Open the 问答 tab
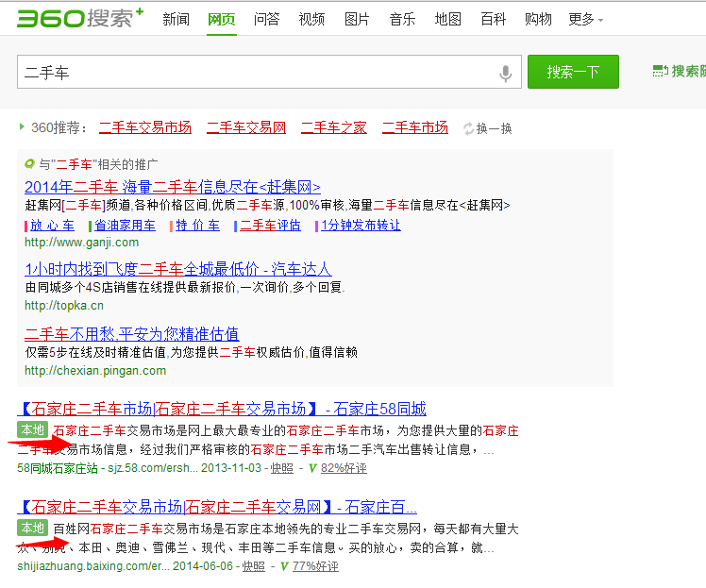The height and width of the screenshot is (588, 706). (266, 20)
